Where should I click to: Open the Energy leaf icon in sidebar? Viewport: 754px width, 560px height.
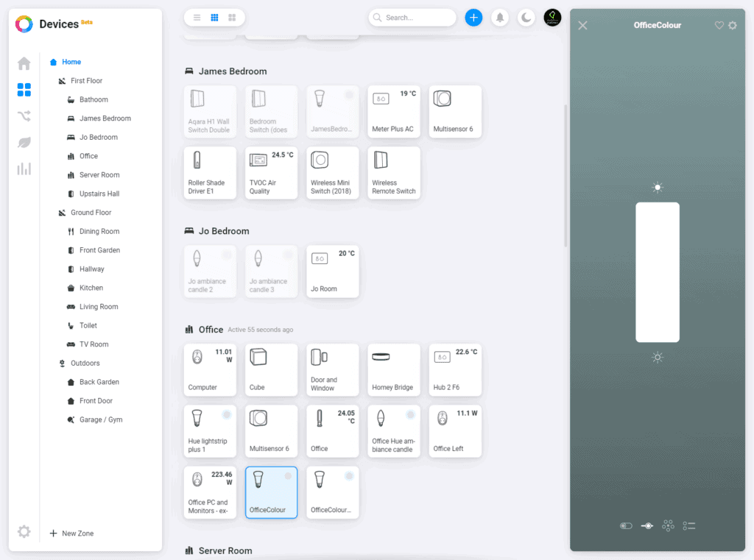(24, 142)
